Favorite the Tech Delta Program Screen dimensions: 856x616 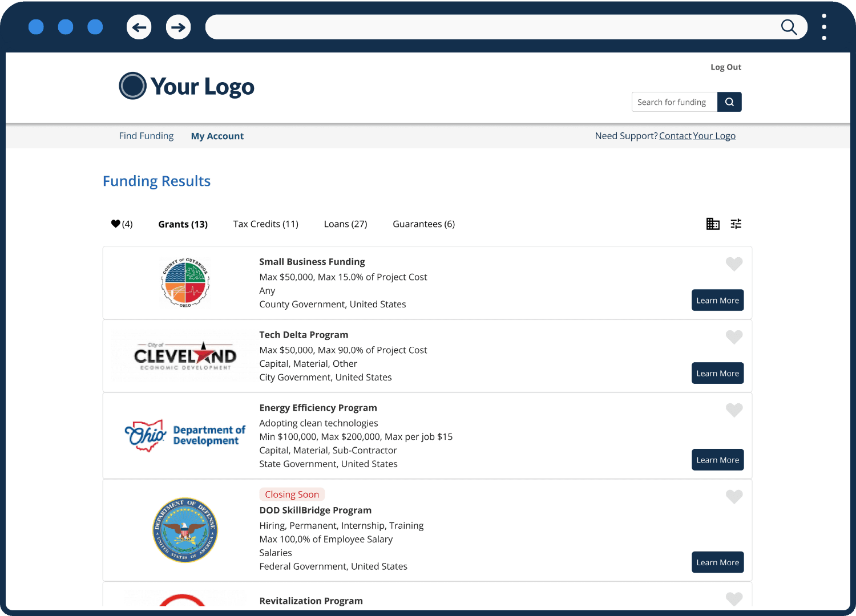point(734,337)
